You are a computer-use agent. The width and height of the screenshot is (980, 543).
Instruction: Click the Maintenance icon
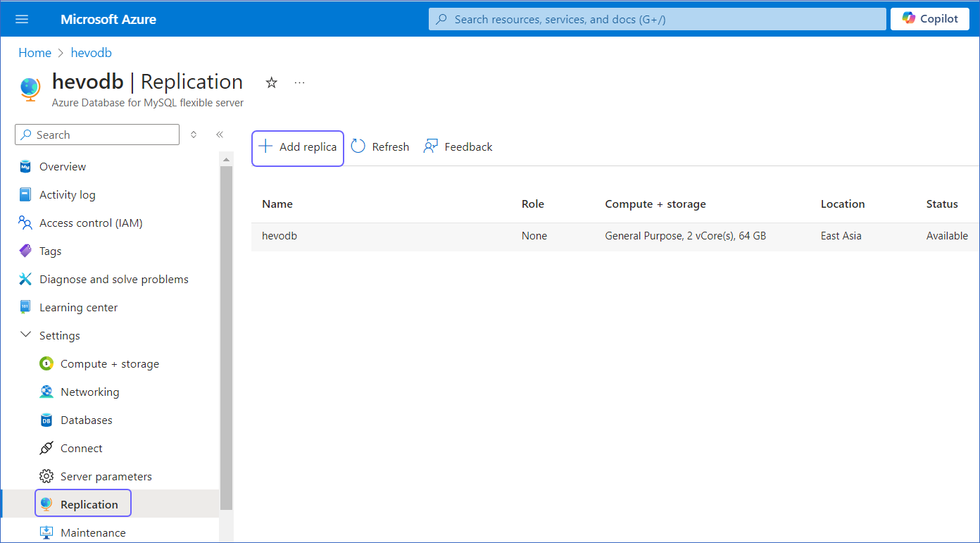click(x=46, y=533)
